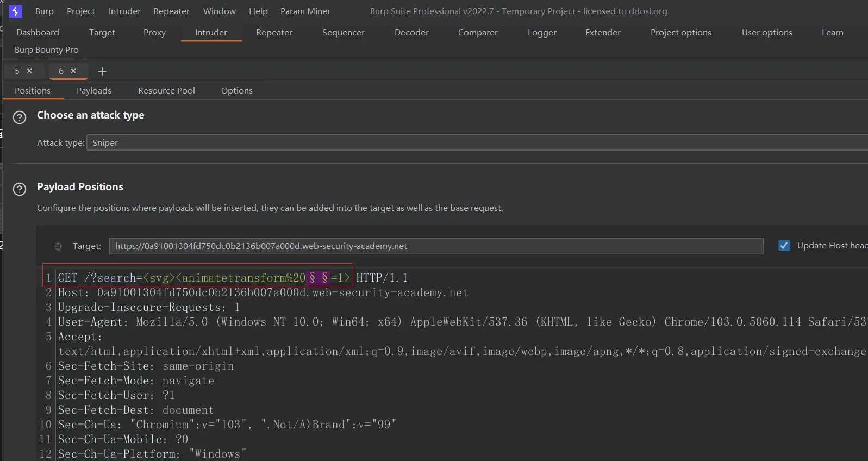Viewport: 868px width, 461px height.
Task: Click the Accept header line
Action: [x=80, y=337]
